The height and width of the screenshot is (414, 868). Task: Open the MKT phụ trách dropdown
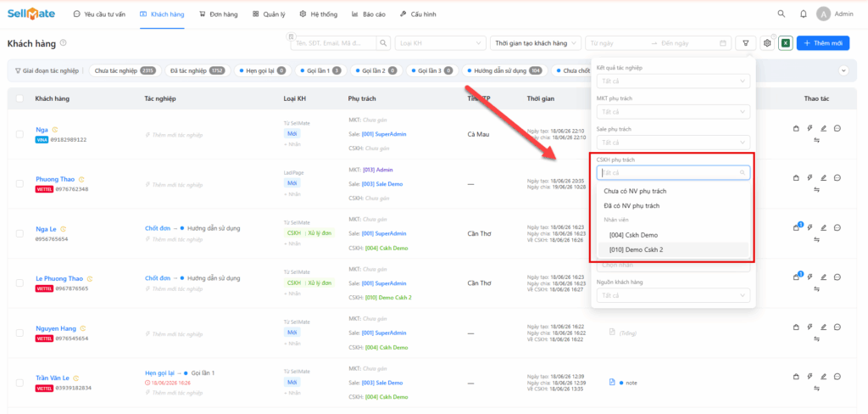click(673, 111)
